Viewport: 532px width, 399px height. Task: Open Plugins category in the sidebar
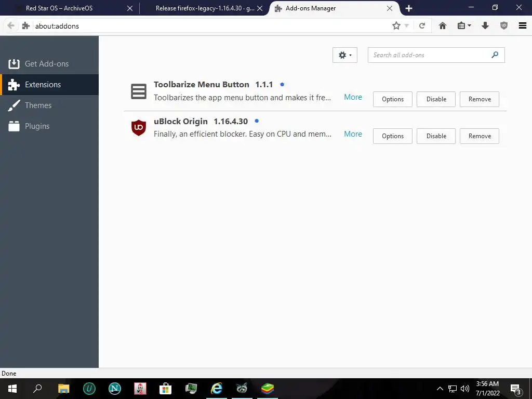tap(49, 126)
